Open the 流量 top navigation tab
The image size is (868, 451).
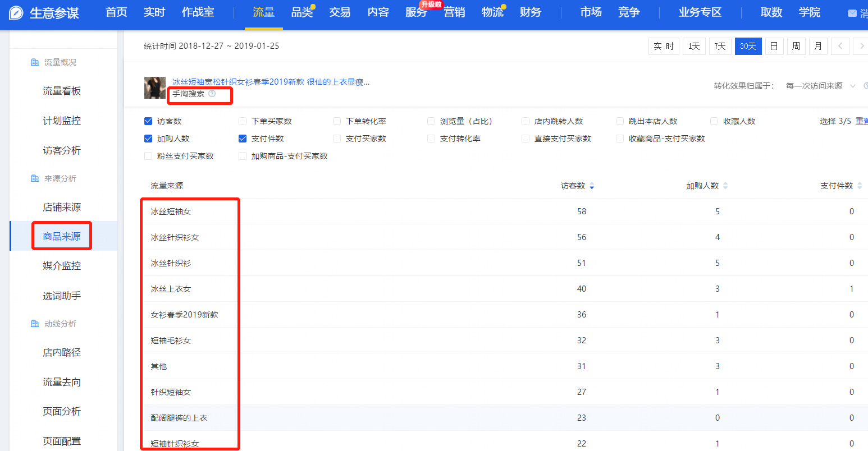click(x=263, y=12)
